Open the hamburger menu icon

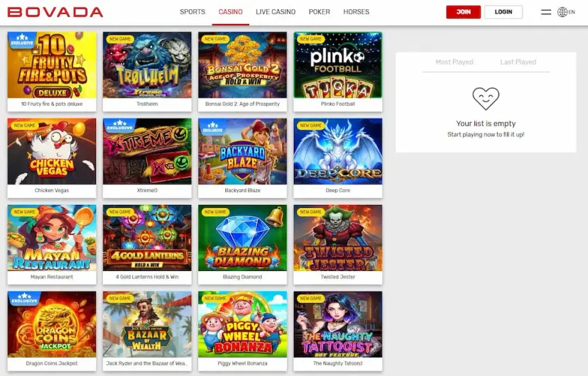pos(546,12)
